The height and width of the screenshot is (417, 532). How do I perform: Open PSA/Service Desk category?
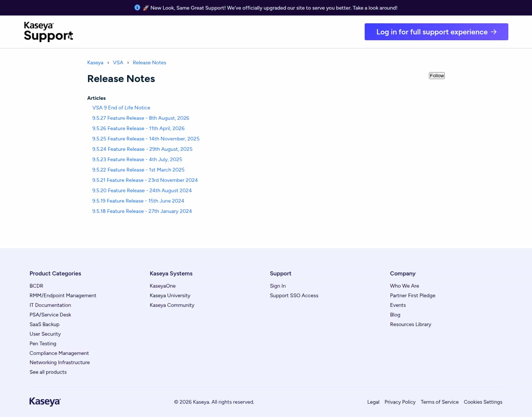(50, 315)
